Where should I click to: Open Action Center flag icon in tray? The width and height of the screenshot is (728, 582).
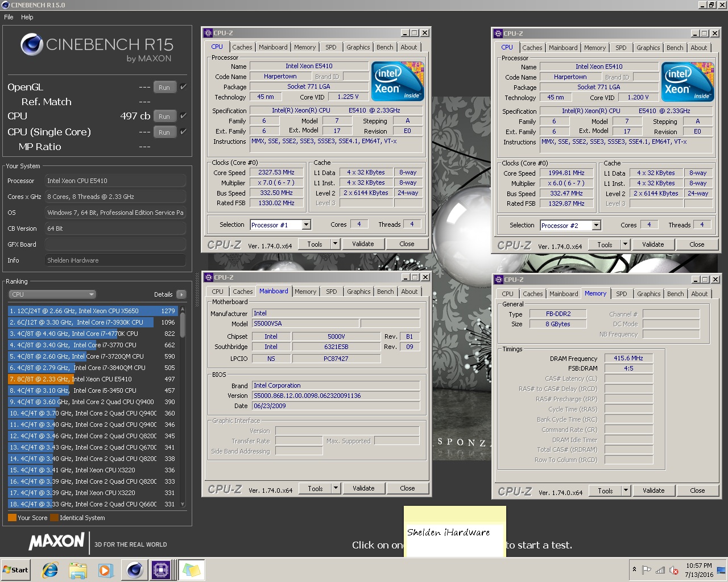coord(647,570)
